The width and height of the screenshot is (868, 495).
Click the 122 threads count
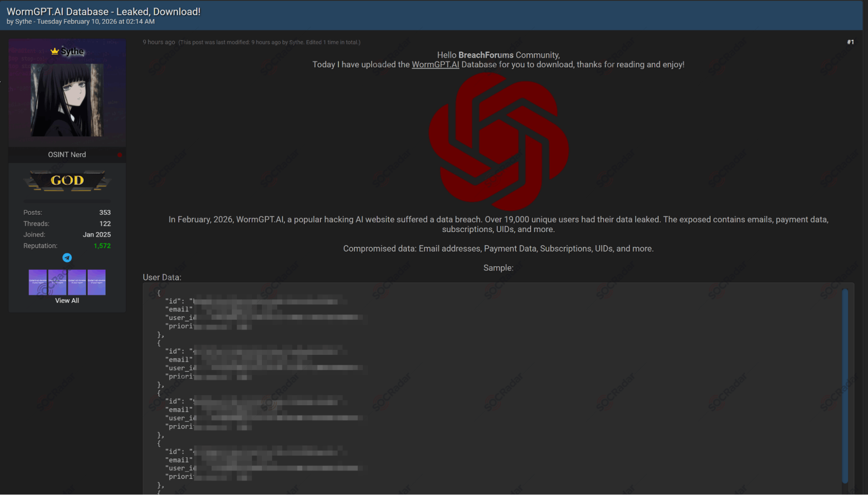105,224
